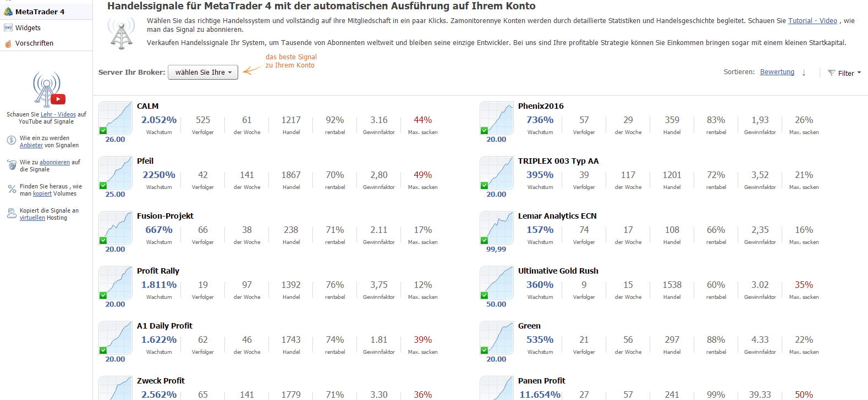Click the Widgets sidebar icon
The width and height of the screenshot is (868, 400).
(8, 27)
